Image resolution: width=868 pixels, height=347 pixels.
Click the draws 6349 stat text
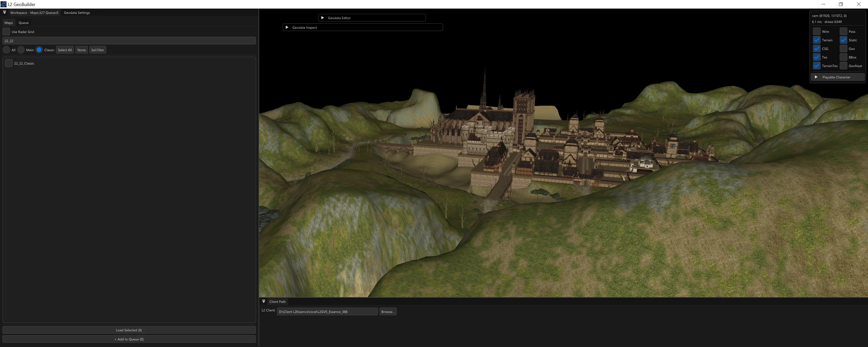click(x=833, y=21)
